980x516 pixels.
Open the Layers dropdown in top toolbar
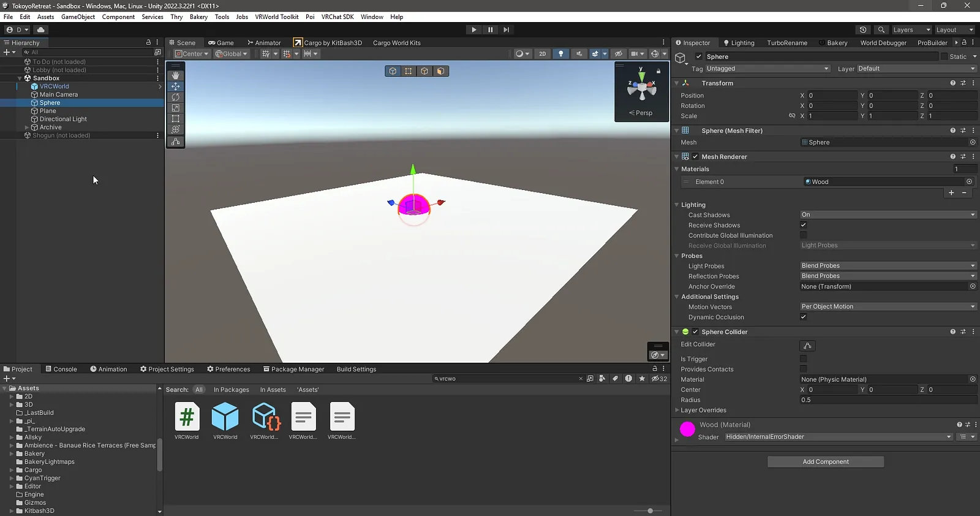point(911,29)
